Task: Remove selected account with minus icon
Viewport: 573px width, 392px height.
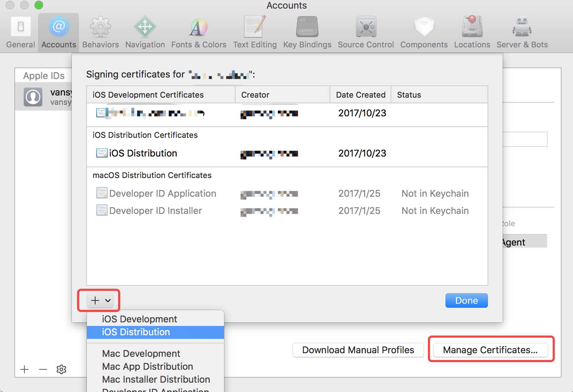Action: pos(43,369)
